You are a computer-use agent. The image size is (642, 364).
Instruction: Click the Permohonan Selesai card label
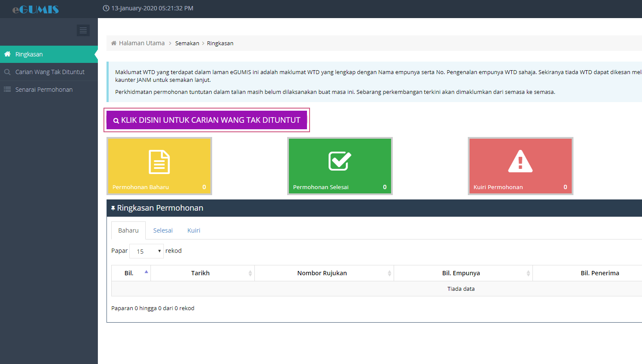(321, 187)
